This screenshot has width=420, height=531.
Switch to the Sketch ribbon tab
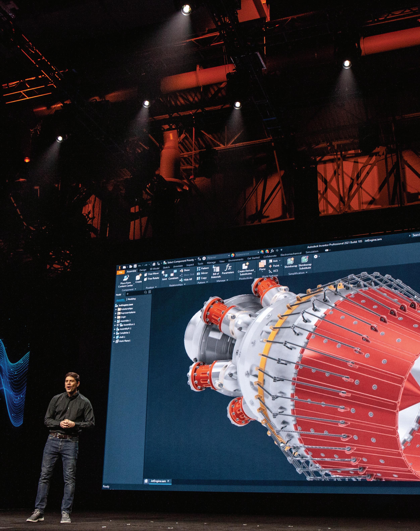[x=166, y=267]
